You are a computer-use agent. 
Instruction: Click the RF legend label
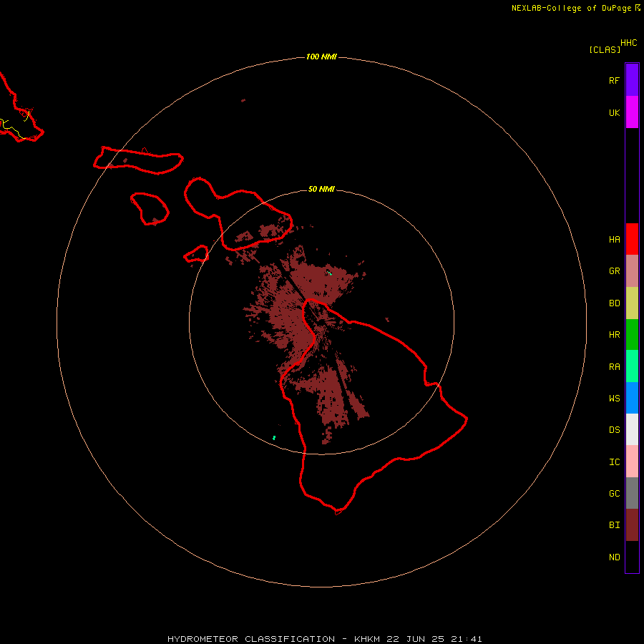[614, 80]
